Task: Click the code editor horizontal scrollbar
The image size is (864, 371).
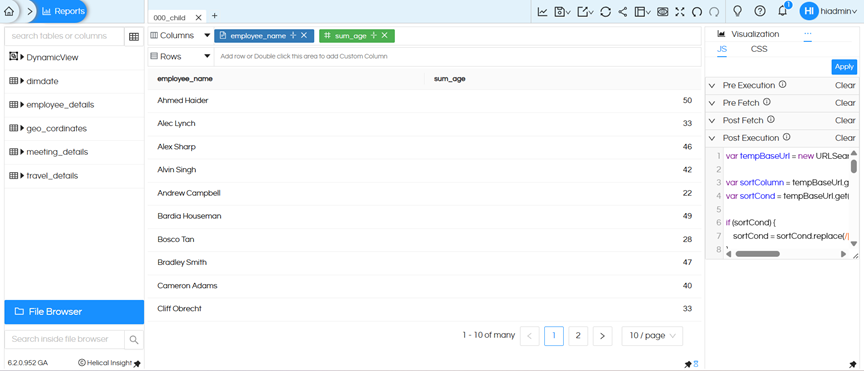Action: 757,254
